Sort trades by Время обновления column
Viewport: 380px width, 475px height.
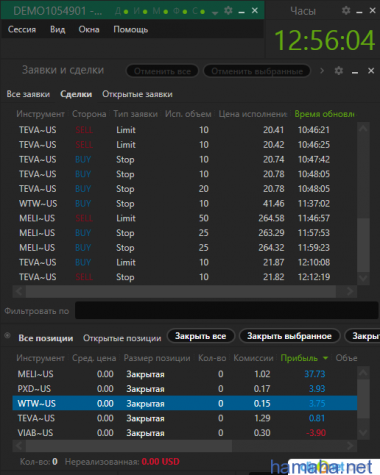tap(324, 114)
